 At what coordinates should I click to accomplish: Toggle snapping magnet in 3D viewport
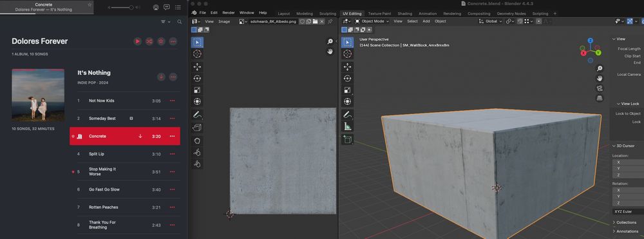(519, 21)
